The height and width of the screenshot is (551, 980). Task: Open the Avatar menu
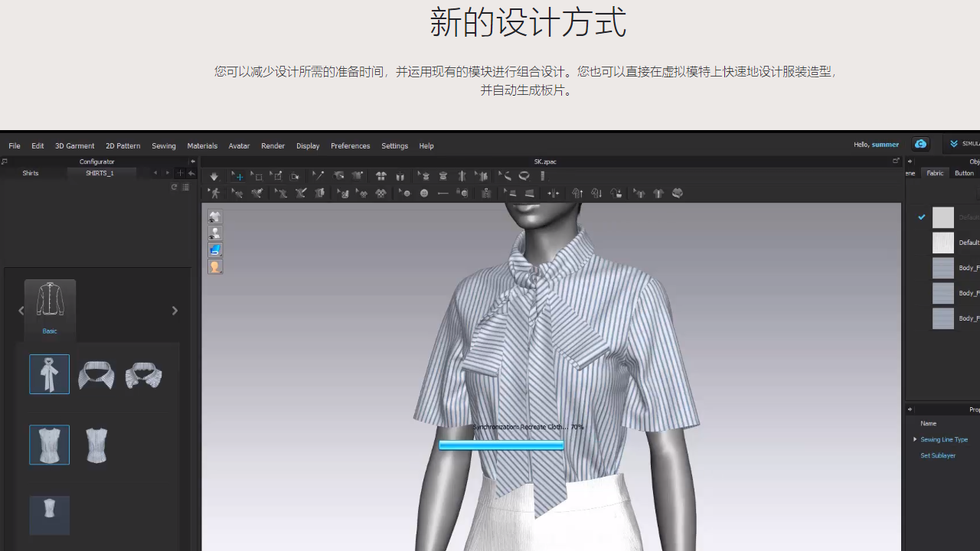[239, 145]
